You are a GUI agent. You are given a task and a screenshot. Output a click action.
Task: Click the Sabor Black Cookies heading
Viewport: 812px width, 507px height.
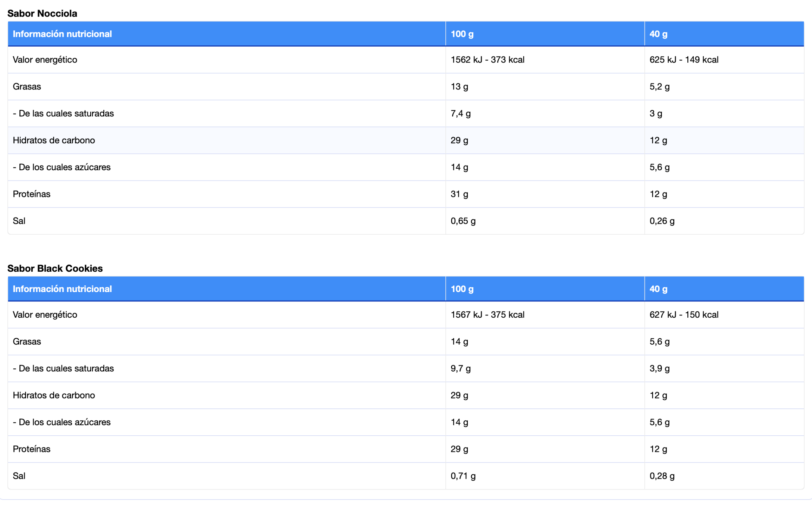click(55, 268)
